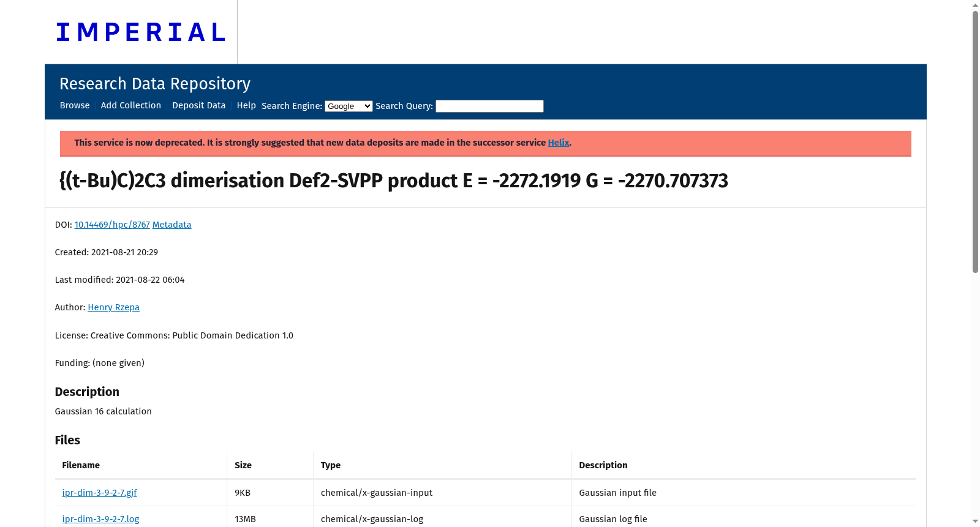Screen dimensions: 980x527
Task: Open the Browse menu item
Action: [75, 105]
